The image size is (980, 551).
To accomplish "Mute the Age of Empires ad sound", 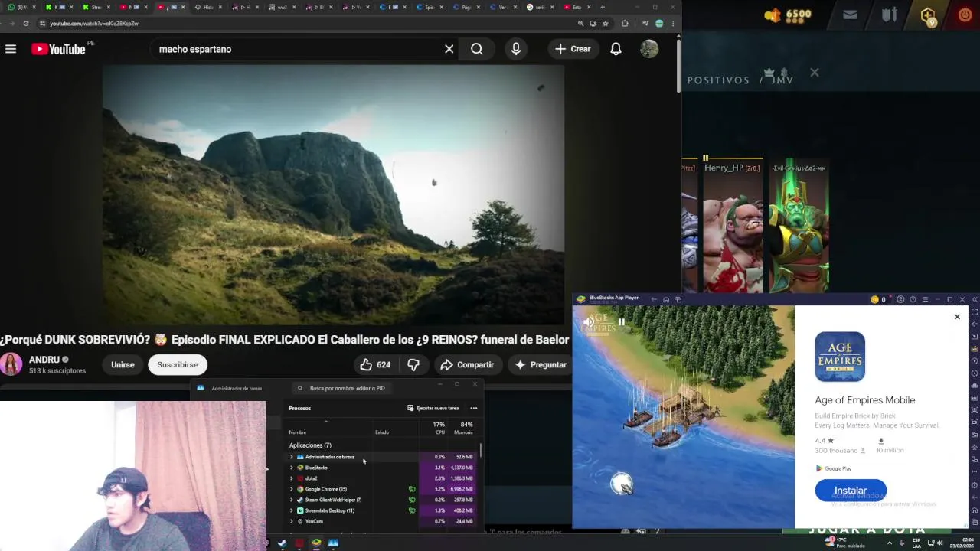I will point(587,322).
